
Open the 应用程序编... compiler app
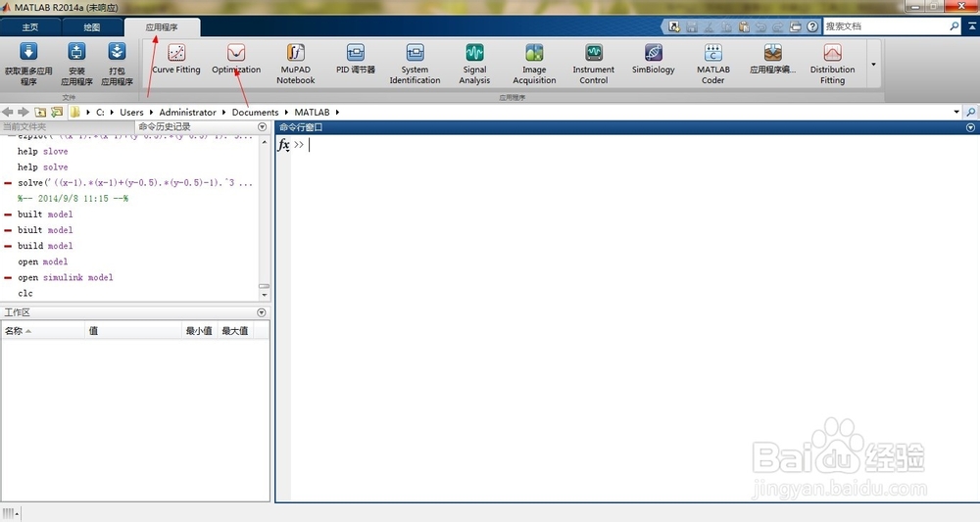click(x=772, y=60)
